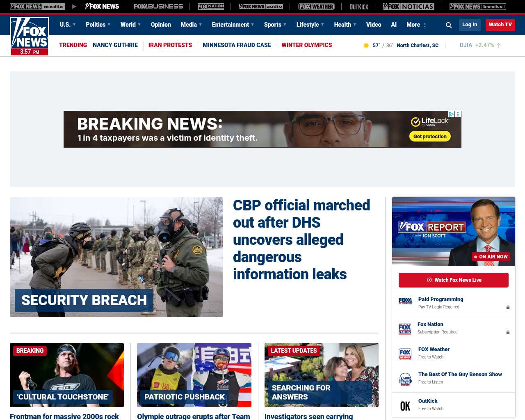Click the AdChoices icon on LifeLock ad
Image resolution: width=525 pixels, height=420 pixels.
(x=451, y=114)
